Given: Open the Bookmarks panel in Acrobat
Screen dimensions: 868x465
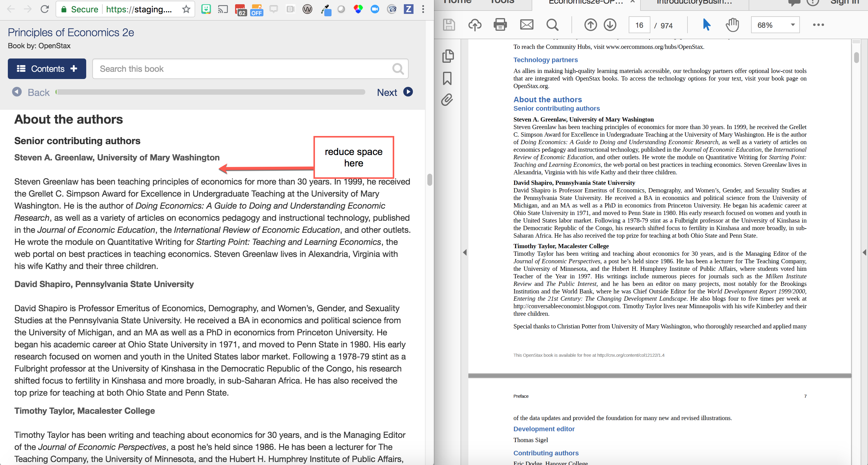Looking at the screenshot, I should pos(448,78).
